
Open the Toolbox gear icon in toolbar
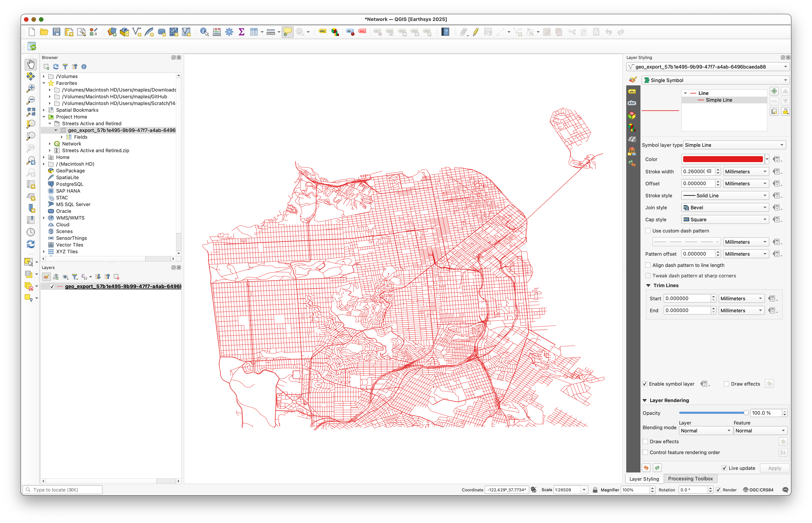tap(229, 32)
